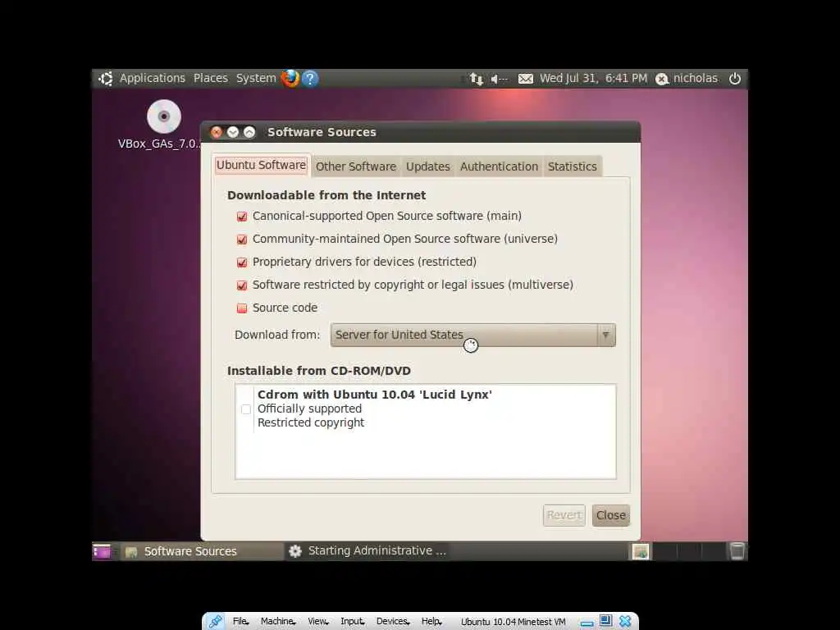Open the Help question mark icon
Screen dimensions: 840x630
(x=310, y=79)
